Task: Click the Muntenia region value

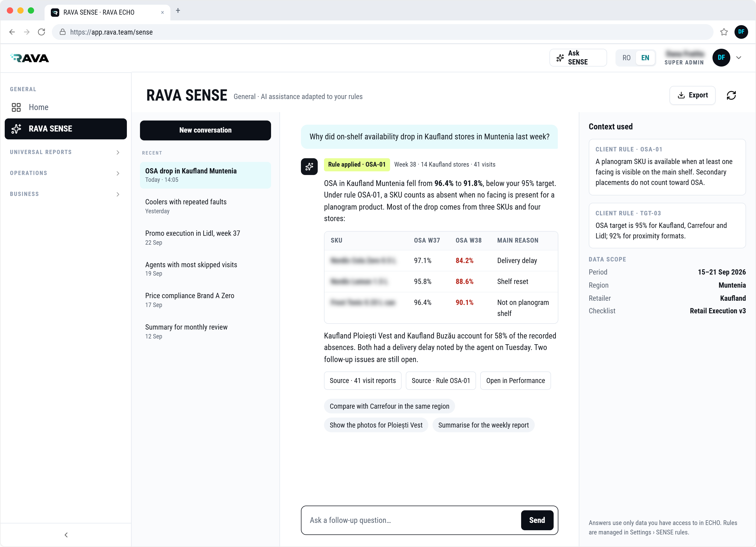Action: (732, 286)
